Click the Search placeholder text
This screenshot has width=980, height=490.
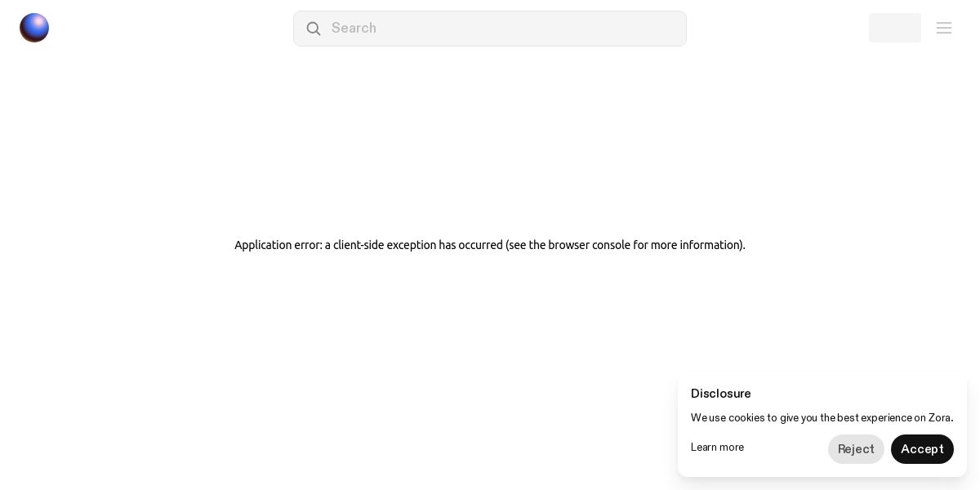click(x=354, y=29)
